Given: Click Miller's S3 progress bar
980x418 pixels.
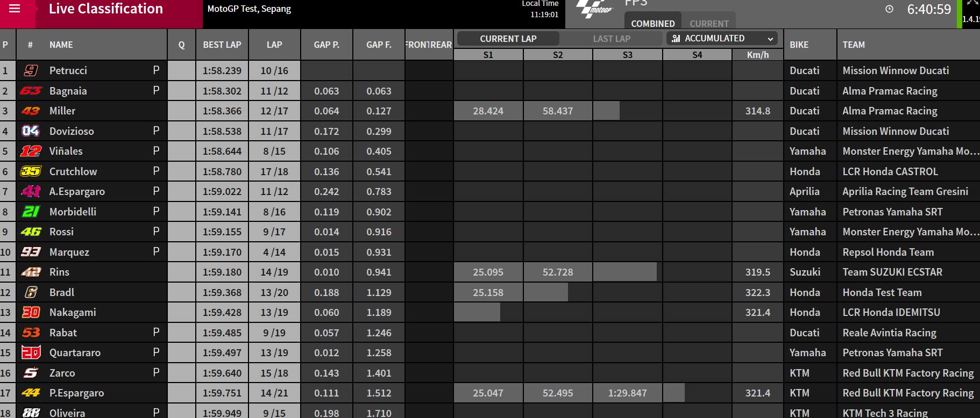Looking at the screenshot, I should click(x=606, y=111).
